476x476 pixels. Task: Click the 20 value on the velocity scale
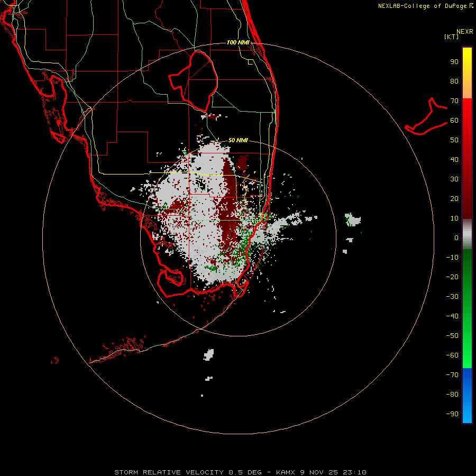[454, 198]
